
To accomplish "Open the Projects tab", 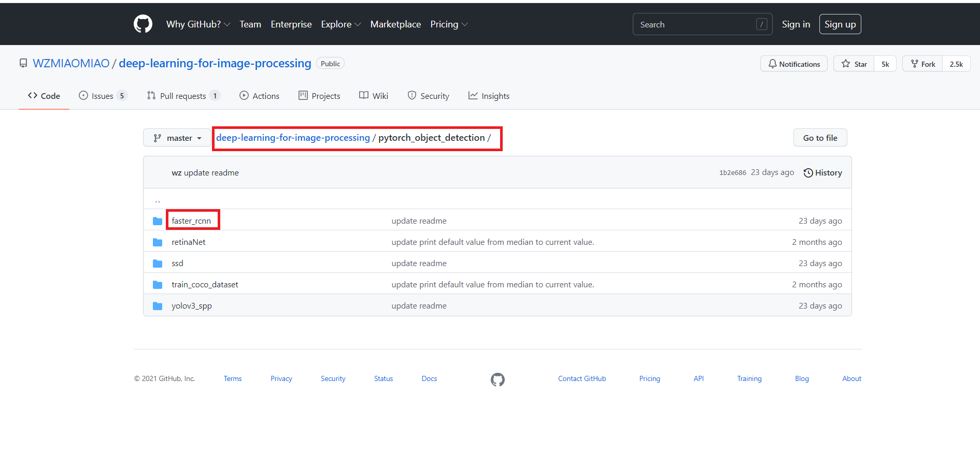I will [x=319, y=96].
